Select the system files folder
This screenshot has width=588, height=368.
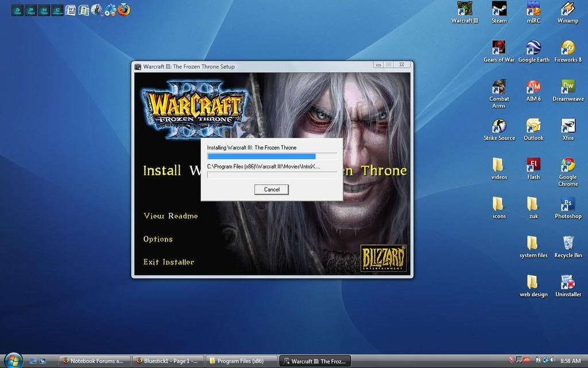pos(533,247)
